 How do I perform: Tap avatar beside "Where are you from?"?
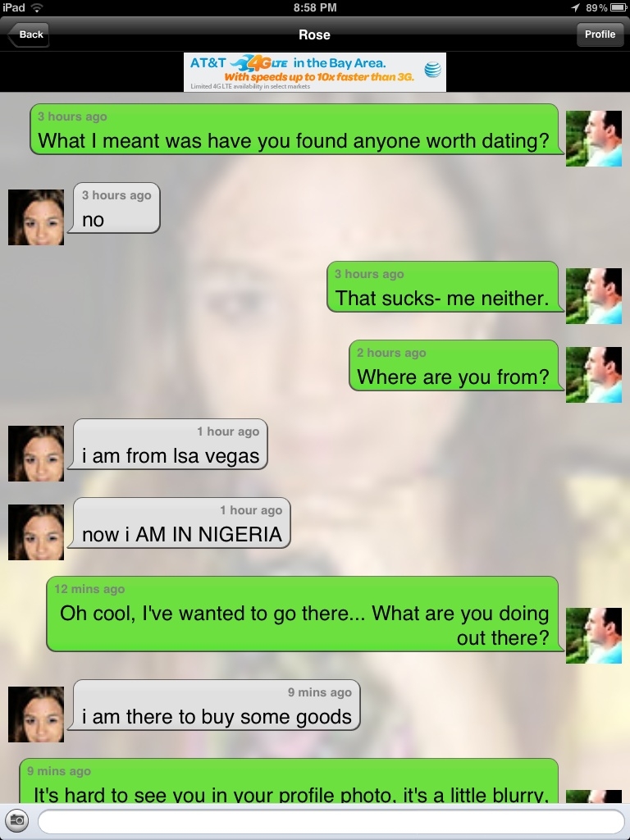click(594, 374)
